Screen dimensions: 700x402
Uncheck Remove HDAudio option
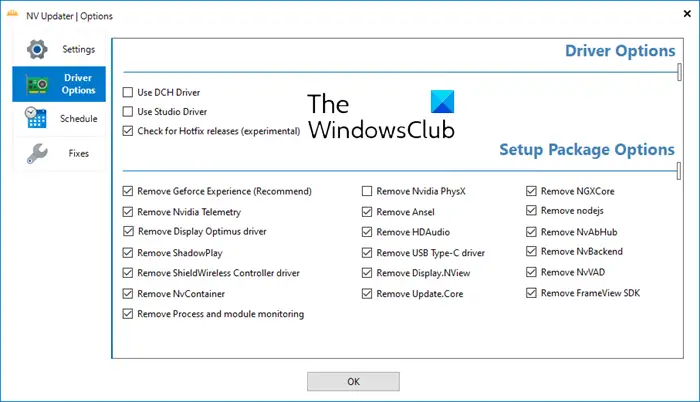tap(367, 232)
